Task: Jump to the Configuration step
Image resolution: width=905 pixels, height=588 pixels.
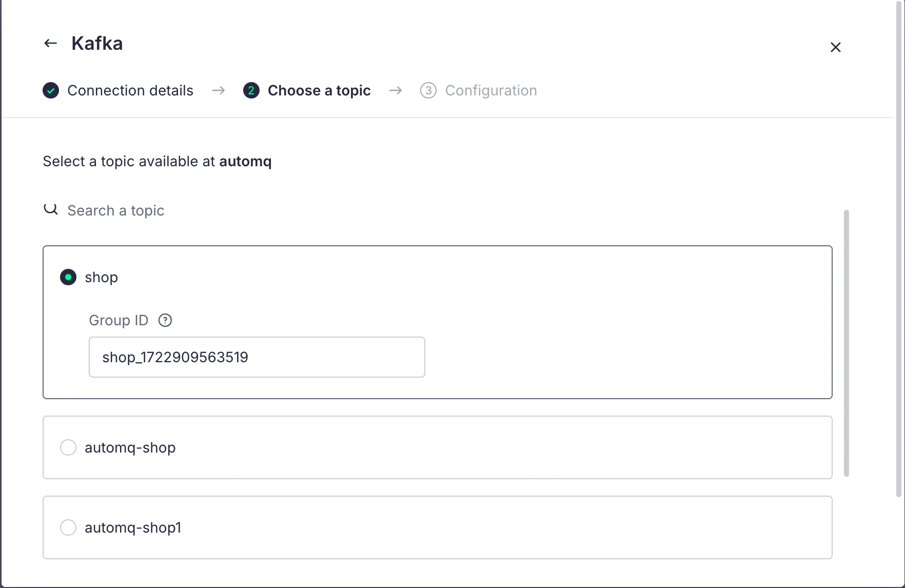Action: 490,91
